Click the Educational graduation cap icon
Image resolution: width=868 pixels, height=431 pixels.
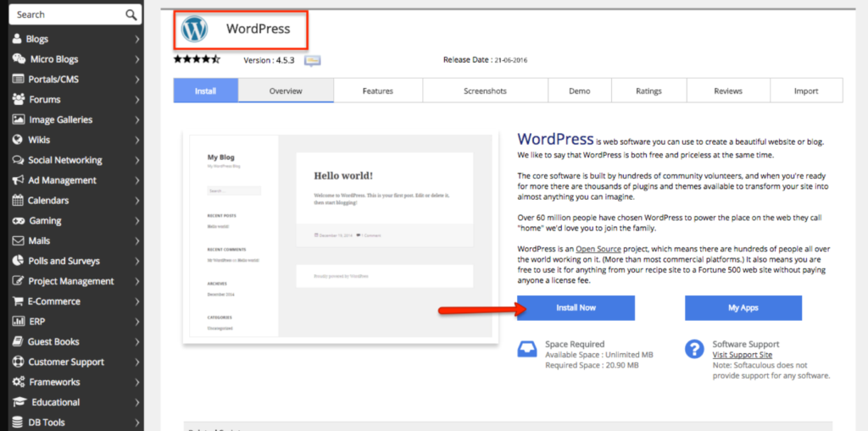(x=19, y=402)
